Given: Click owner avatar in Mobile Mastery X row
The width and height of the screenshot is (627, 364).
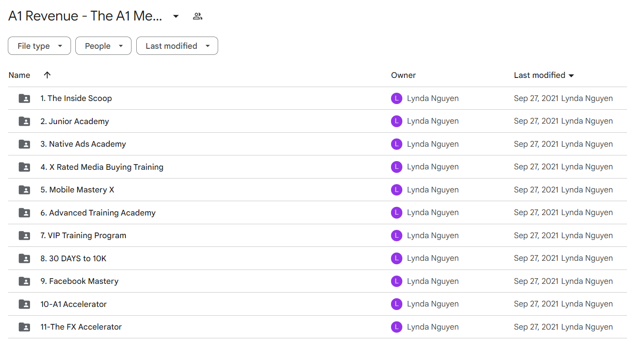Looking at the screenshot, I should coord(396,190).
